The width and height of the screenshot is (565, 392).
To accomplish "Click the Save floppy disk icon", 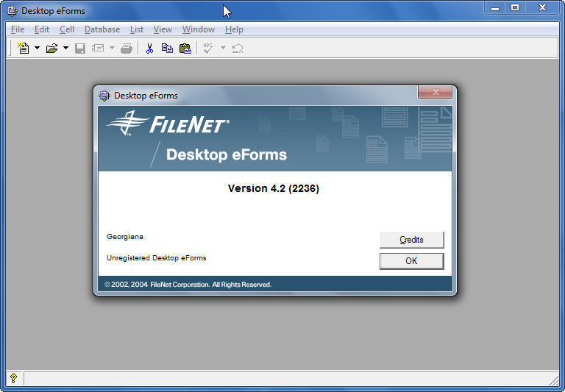I will (80, 48).
